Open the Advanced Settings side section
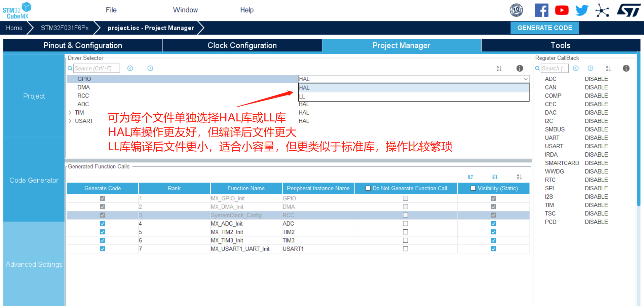The height and width of the screenshot is (306, 644). pos(34,264)
